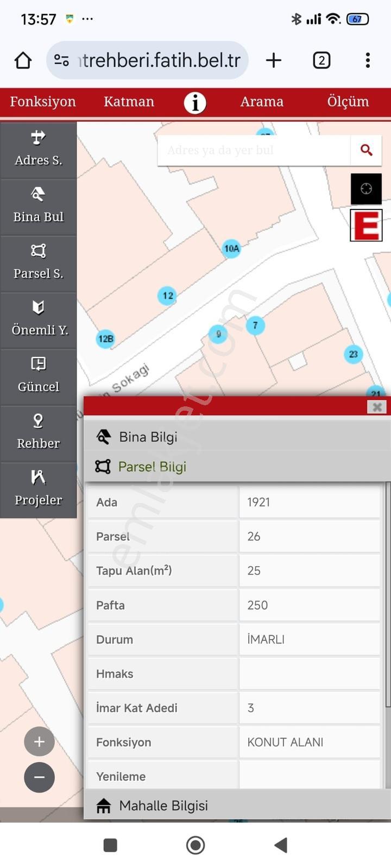391x868 pixels.
Task: Click the red E logo button
Action: coord(366,225)
